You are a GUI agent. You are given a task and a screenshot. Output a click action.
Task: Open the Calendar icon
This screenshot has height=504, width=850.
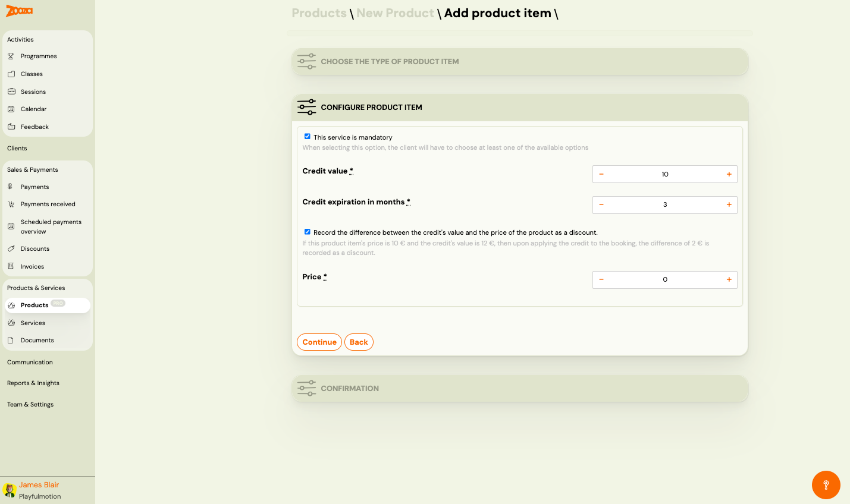(12, 109)
